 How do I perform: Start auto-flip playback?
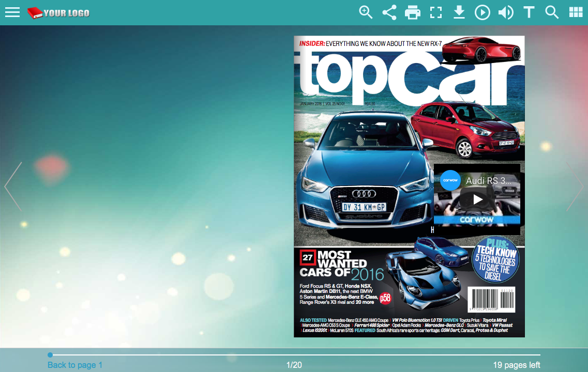[483, 12]
